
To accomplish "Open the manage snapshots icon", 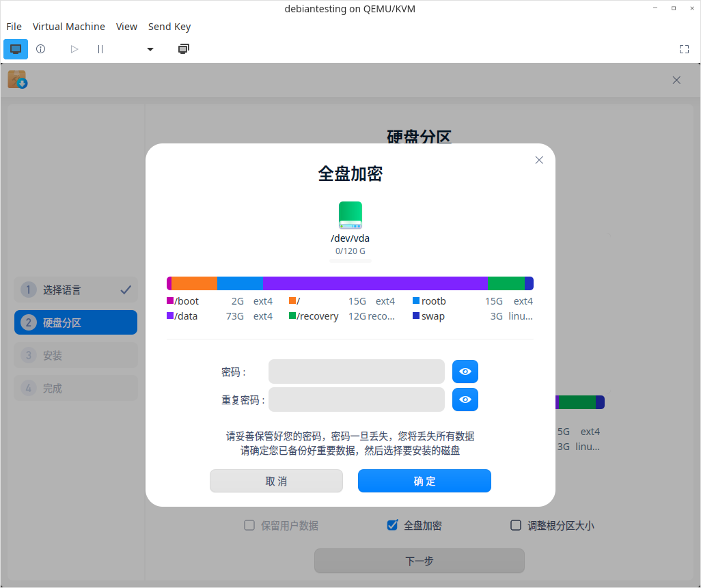I will 183,49.
